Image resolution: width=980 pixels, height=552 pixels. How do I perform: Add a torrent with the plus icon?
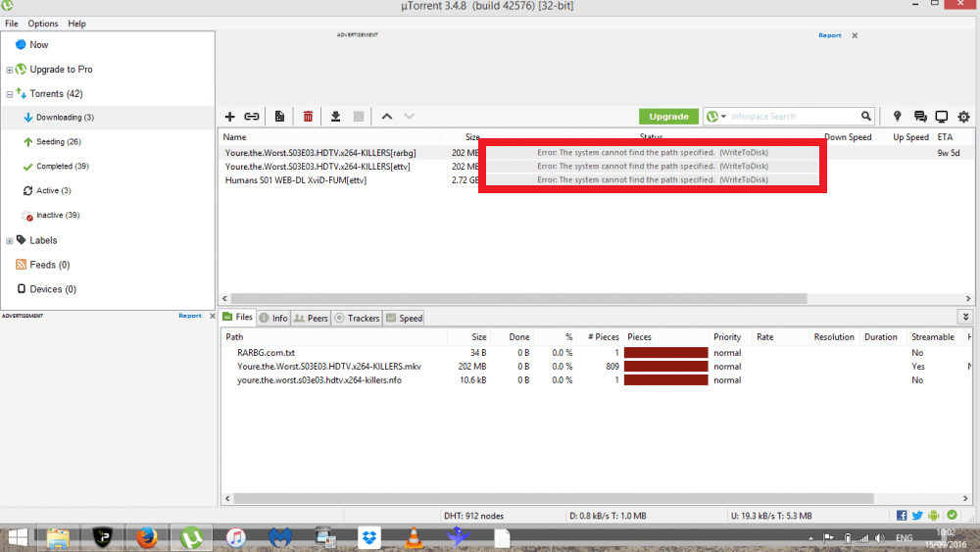coord(230,117)
